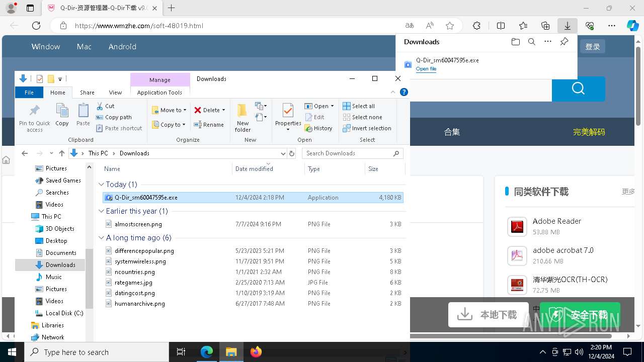Open Explorer help question icon
Image resolution: width=644 pixels, height=362 pixels.
tap(404, 92)
